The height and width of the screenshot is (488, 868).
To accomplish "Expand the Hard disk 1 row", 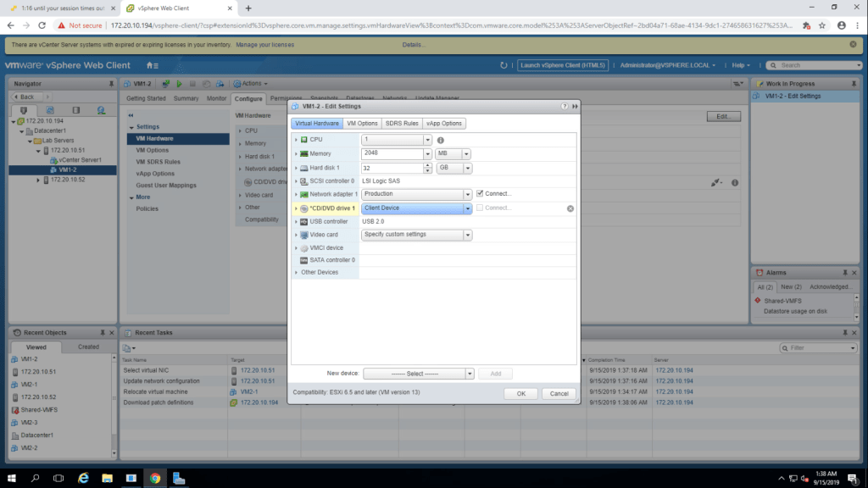I will (x=296, y=168).
